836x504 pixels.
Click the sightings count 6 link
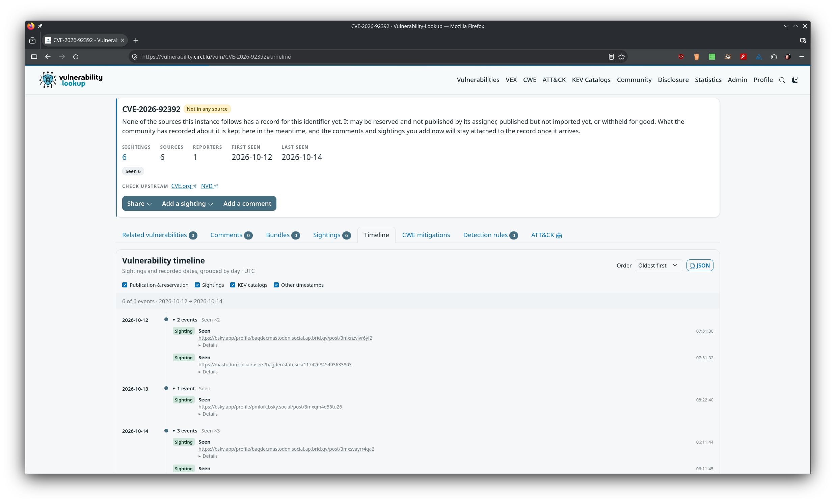(x=124, y=157)
